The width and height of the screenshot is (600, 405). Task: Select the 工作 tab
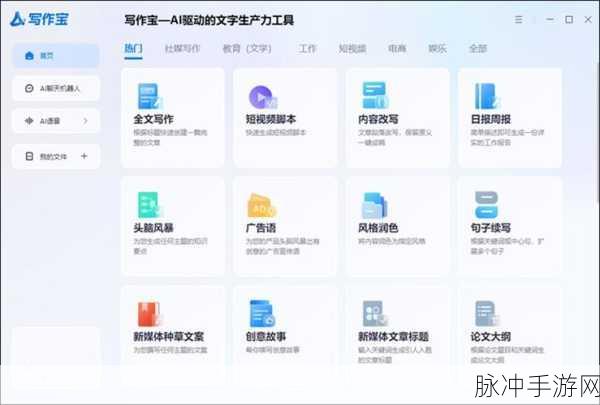pos(308,49)
